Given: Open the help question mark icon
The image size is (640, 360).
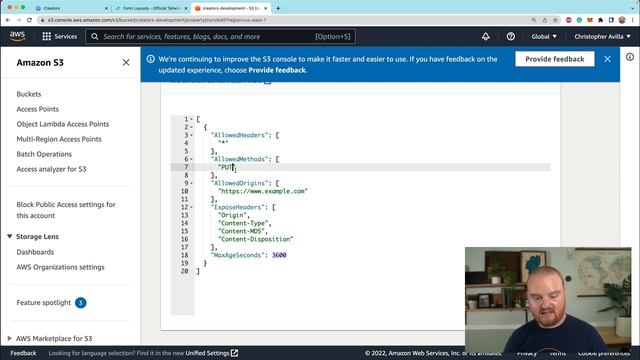Looking at the screenshot, I should 511,36.
